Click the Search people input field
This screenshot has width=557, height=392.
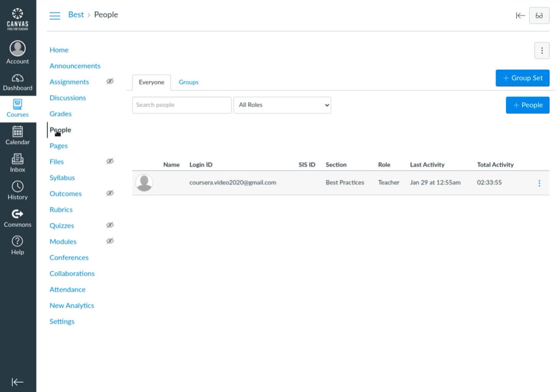coord(181,105)
